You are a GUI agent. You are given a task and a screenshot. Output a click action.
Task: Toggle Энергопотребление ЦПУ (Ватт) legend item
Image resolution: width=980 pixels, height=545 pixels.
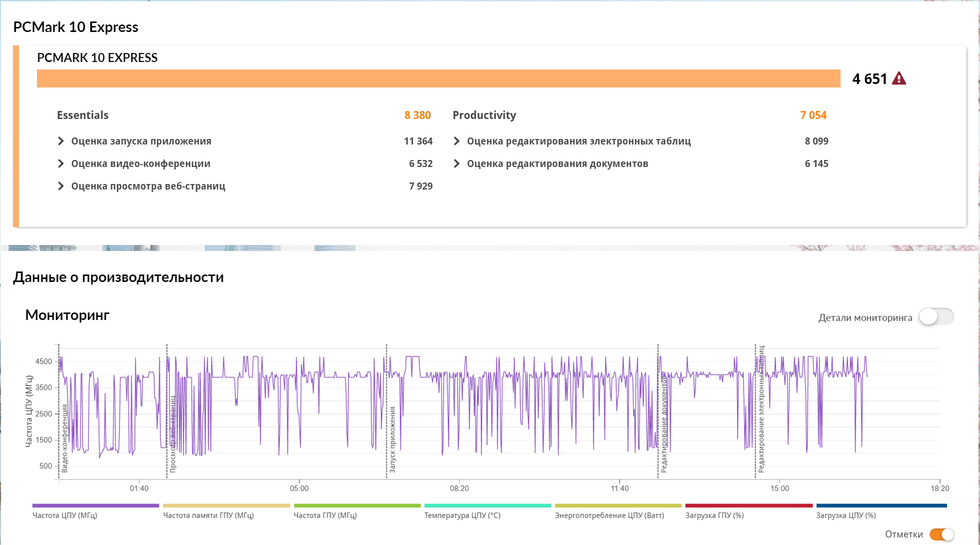tap(618, 506)
